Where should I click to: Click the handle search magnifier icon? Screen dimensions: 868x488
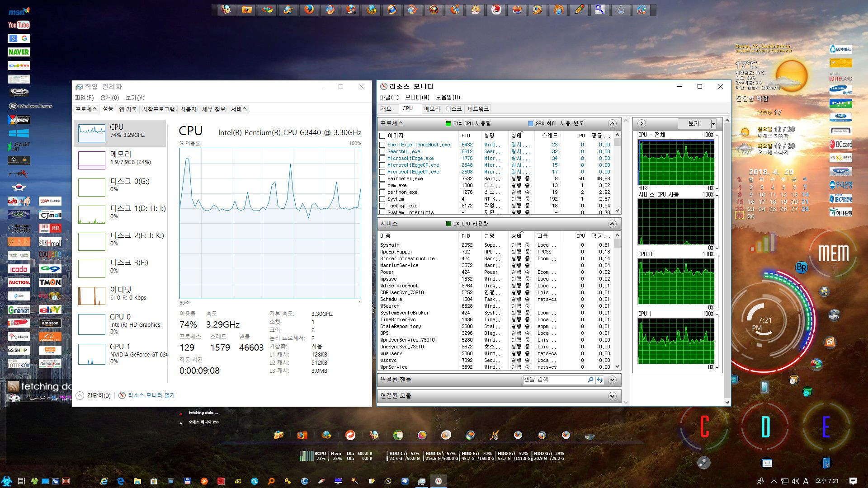click(590, 380)
